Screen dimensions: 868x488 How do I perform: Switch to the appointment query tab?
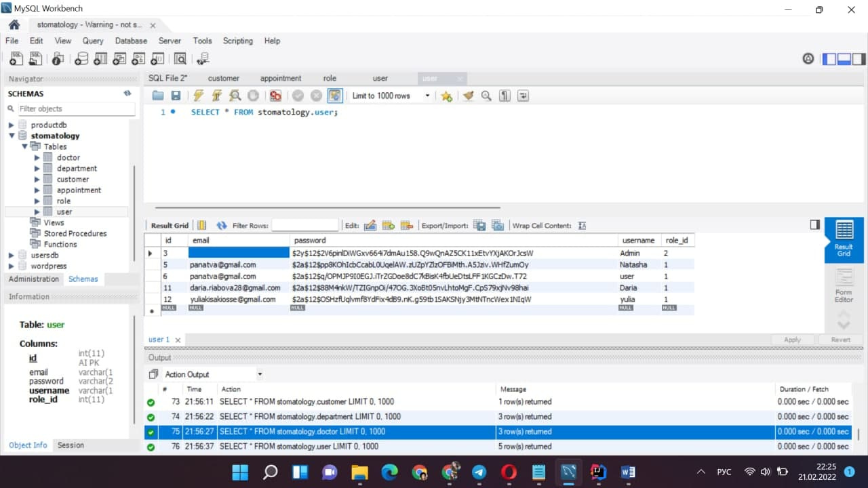tap(281, 78)
